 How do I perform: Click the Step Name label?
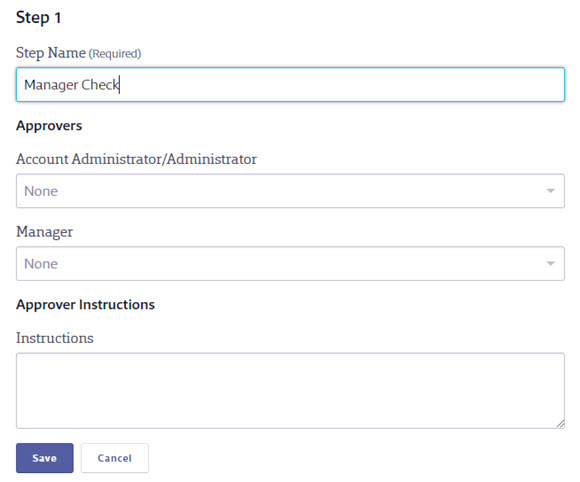[51, 53]
